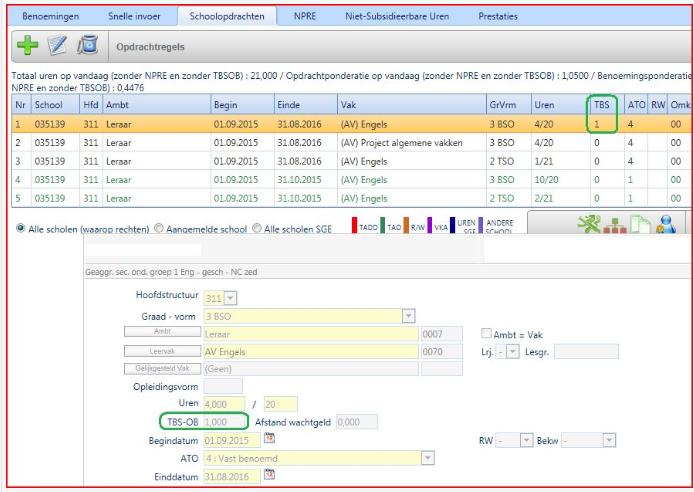694x492 pixels.
Task: Sort by the School column header
Action: 55,105
